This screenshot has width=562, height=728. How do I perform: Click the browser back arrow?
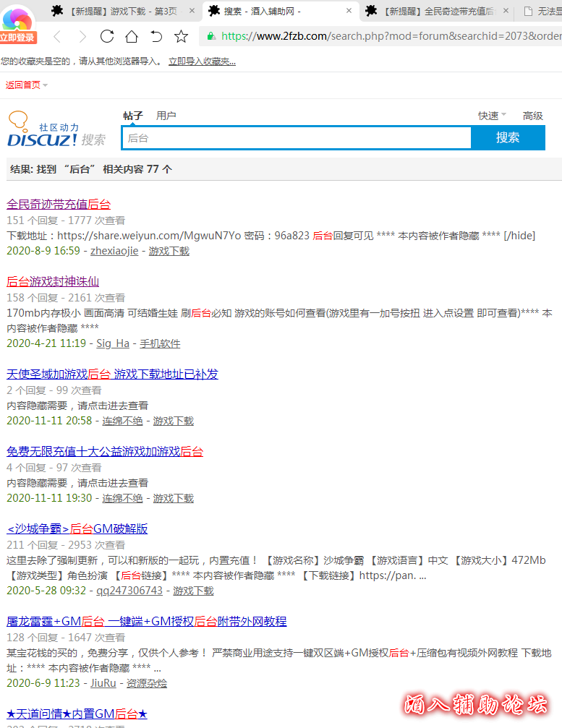tap(58, 37)
